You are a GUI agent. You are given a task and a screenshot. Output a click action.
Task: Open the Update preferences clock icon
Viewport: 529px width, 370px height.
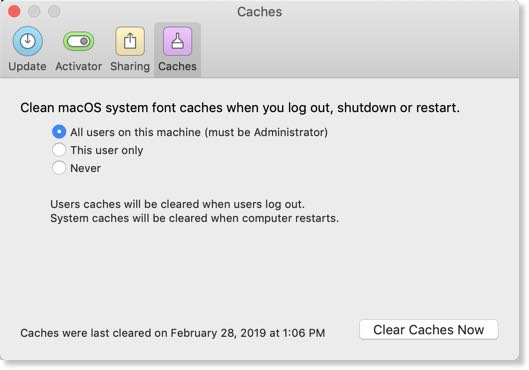(28, 41)
